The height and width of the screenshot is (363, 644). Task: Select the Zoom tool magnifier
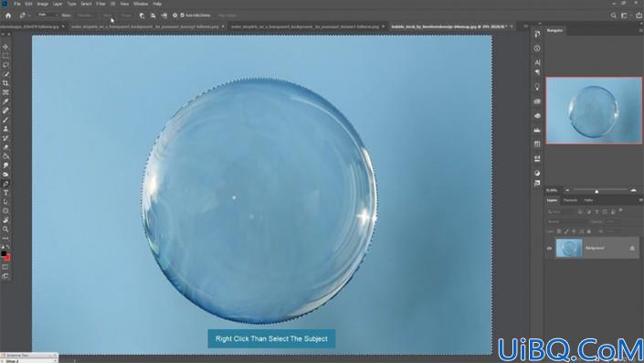click(x=5, y=229)
